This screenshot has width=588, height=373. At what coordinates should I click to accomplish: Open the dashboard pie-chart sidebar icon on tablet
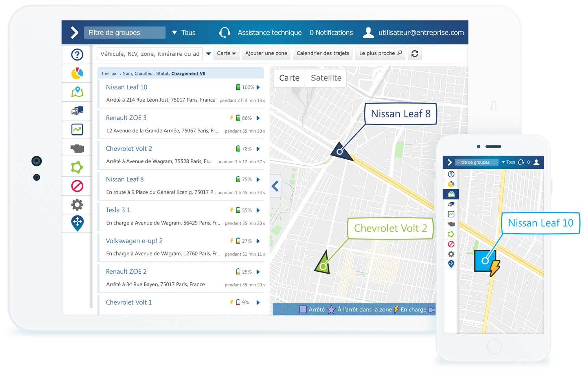[x=77, y=73]
